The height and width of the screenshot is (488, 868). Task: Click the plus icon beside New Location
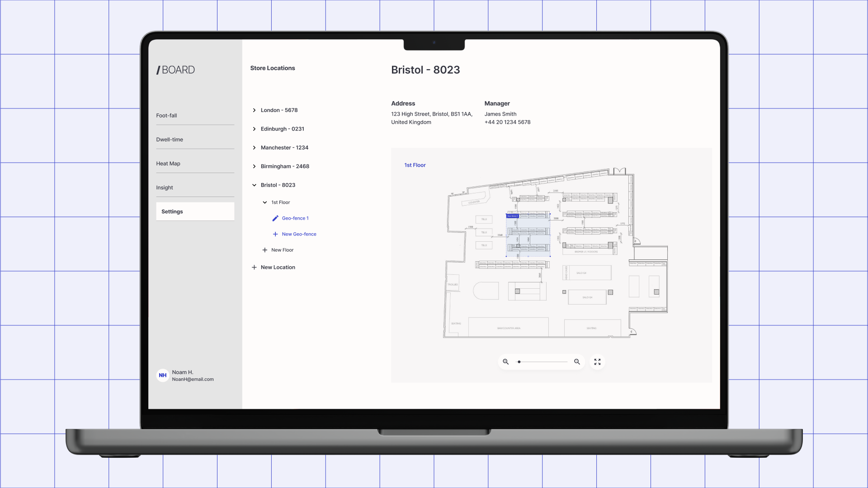coord(254,267)
